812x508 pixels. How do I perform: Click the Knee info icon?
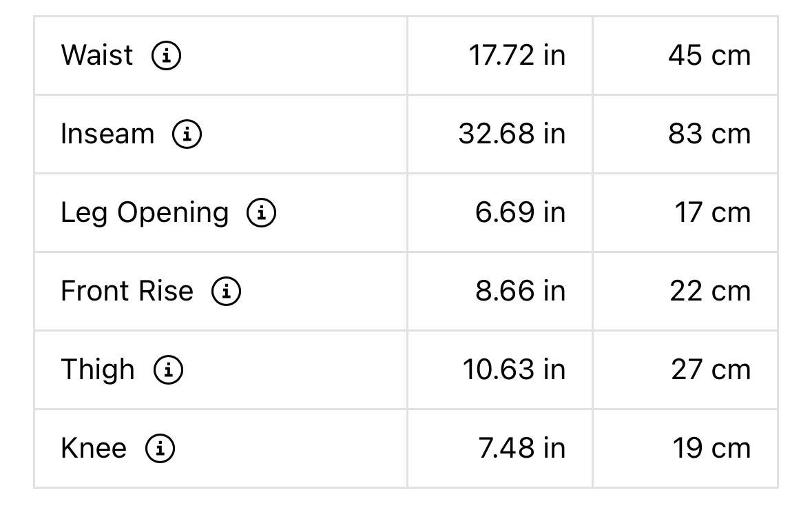(160, 449)
